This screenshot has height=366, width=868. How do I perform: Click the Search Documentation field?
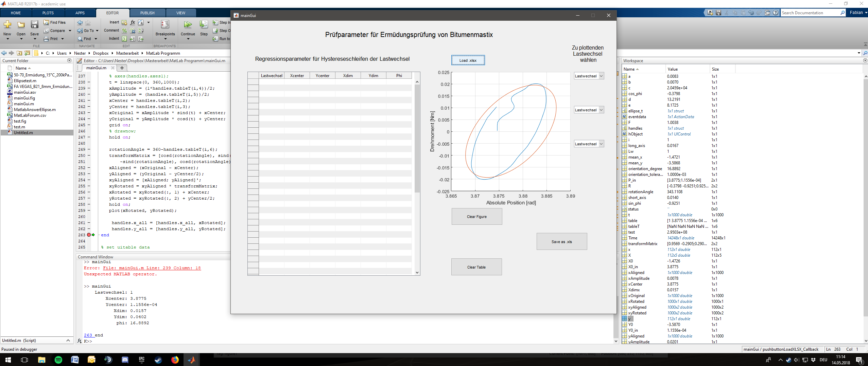pyautogui.click(x=810, y=13)
